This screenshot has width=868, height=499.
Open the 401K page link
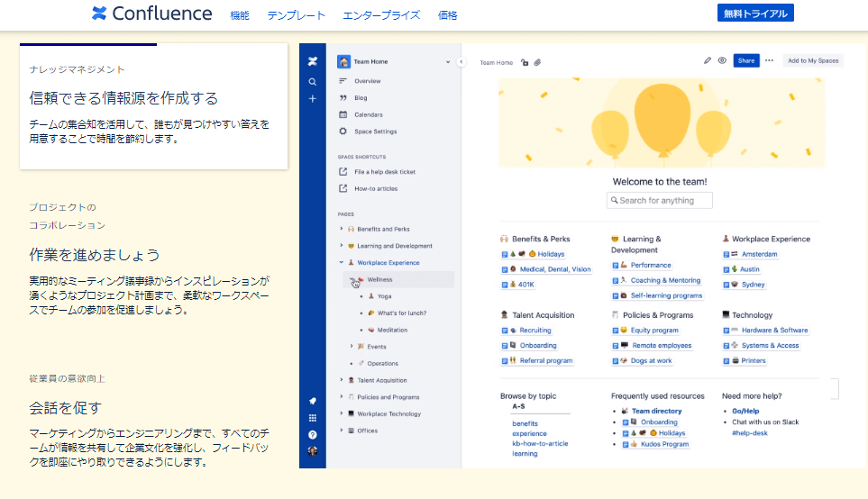525,285
